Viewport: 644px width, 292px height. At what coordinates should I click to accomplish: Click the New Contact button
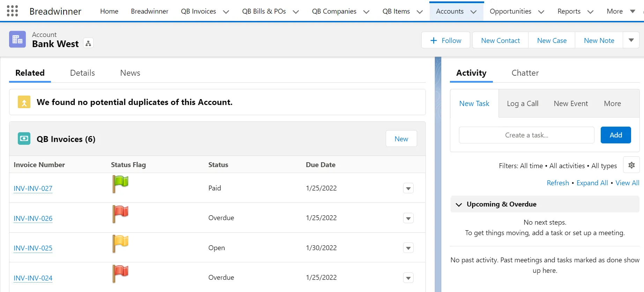pos(501,40)
